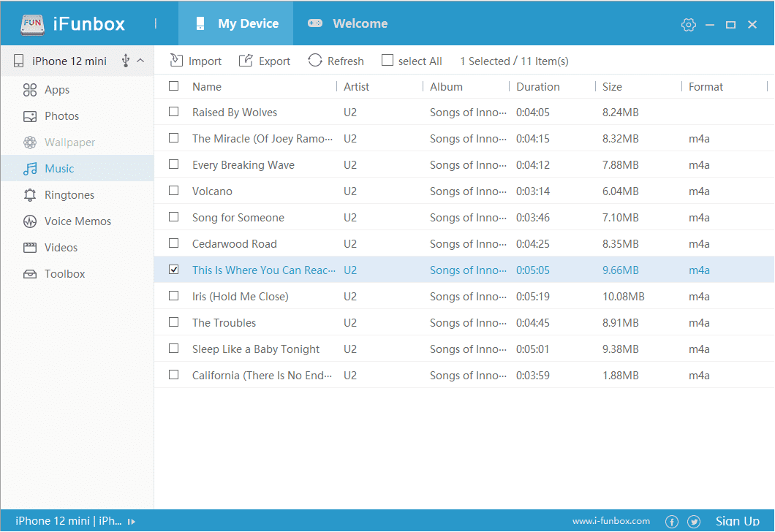The height and width of the screenshot is (532, 775).
Task: Open the Voice Memos section
Action: (x=77, y=221)
